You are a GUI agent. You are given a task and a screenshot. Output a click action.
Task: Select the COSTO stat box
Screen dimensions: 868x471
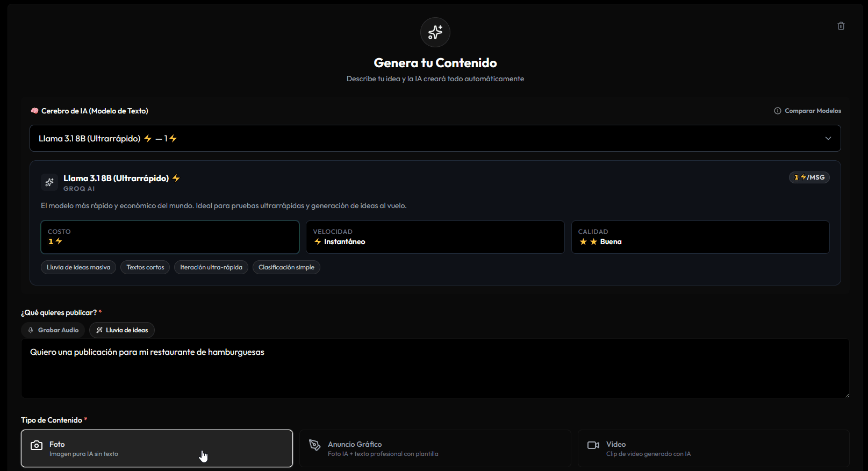pyautogui.click(x=170, y=237)
